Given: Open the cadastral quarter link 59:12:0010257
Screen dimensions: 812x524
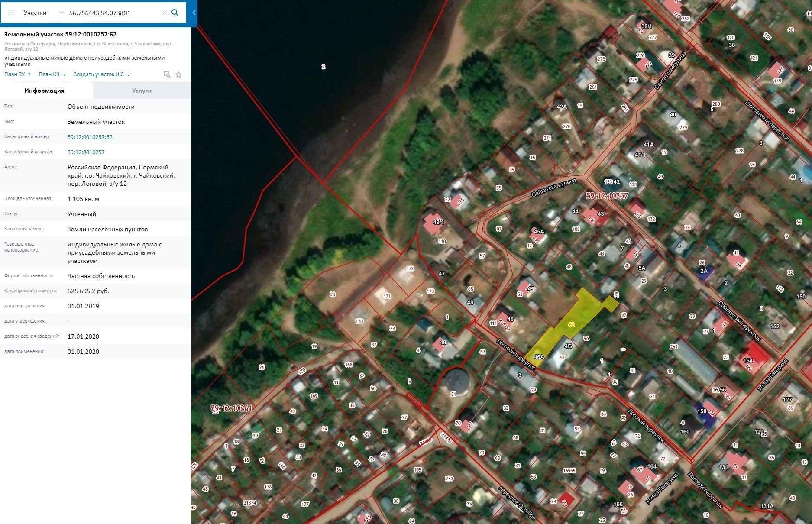Looking at the screenshot, I should click(86, 152).
